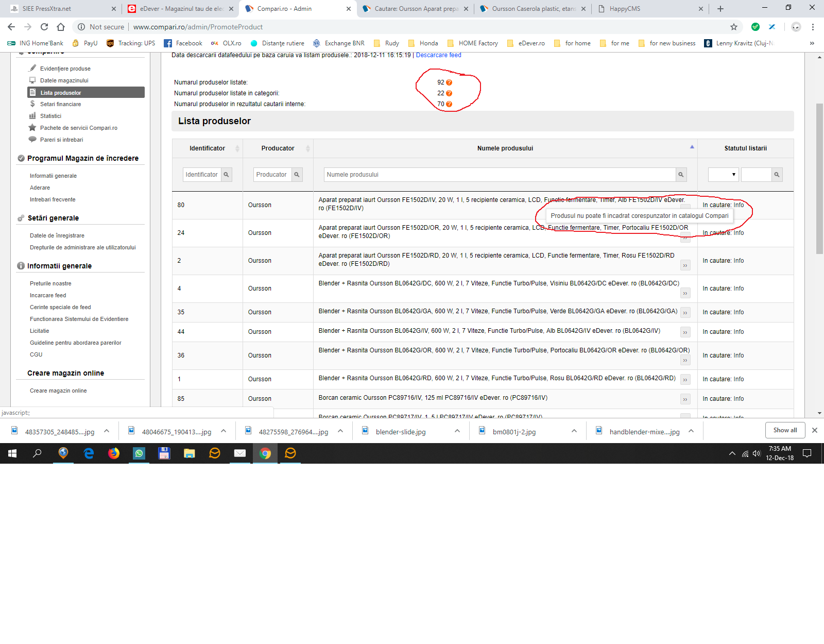Open the Statutul listarii filter dropdown
824x644 pixels.
[x=724, y=175]
